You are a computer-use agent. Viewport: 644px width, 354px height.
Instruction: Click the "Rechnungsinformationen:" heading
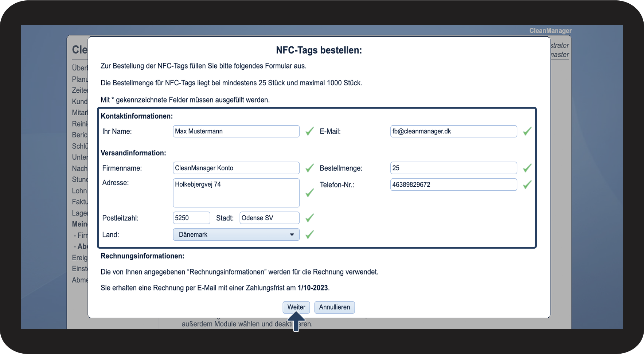[143, 256]
